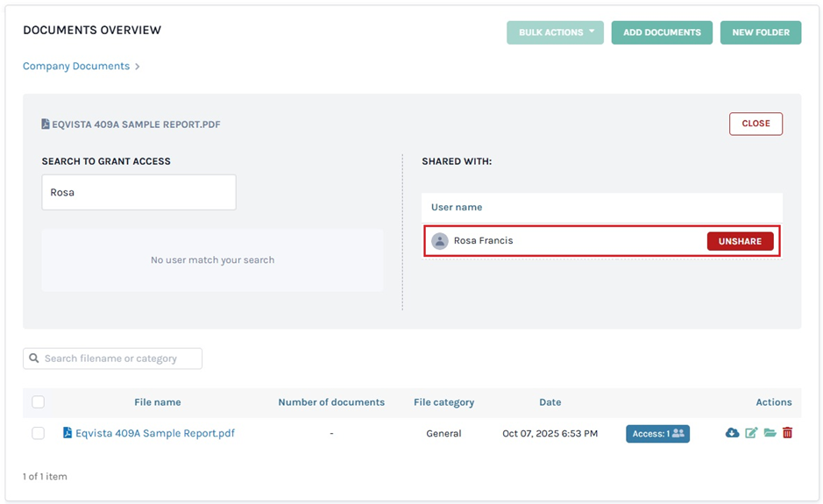Image resolution: width=823 pixels, height=504 pixels.
Task: Click the move to folder icon
Action: [770, 433]
